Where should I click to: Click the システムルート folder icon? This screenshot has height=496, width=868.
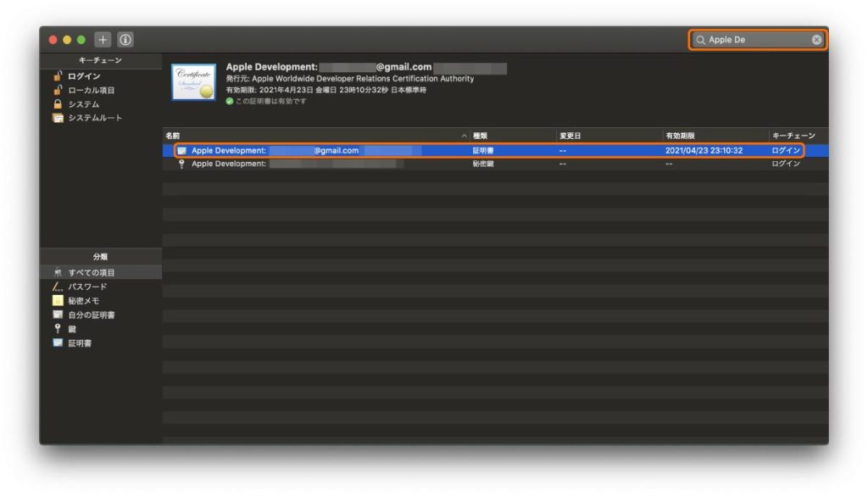58,118
